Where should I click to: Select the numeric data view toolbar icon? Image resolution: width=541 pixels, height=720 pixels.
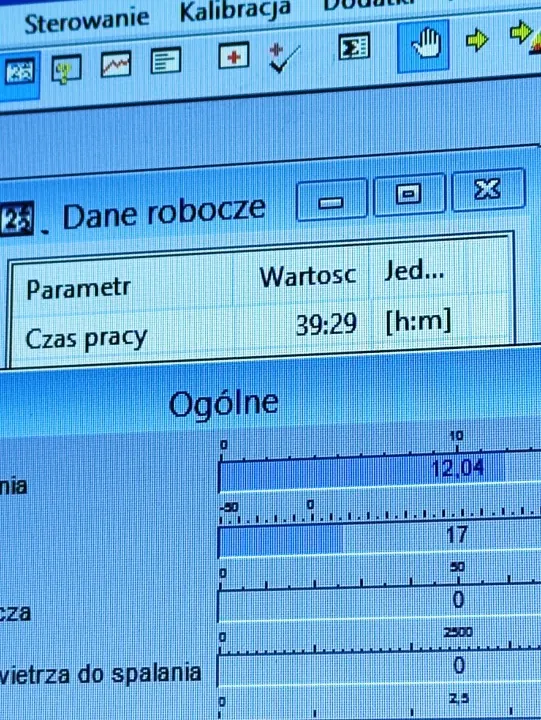click(20, 72)
